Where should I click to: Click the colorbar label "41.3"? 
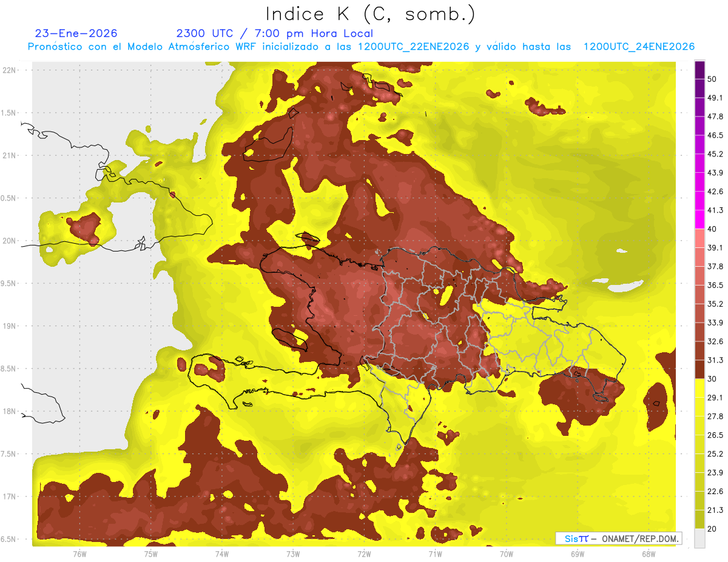(x=715, y=210)
